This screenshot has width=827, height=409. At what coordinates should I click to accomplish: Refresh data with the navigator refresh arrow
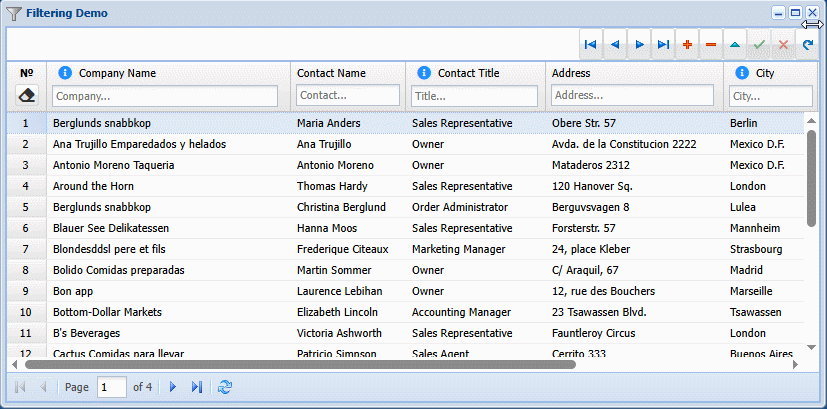pos(807,45)
